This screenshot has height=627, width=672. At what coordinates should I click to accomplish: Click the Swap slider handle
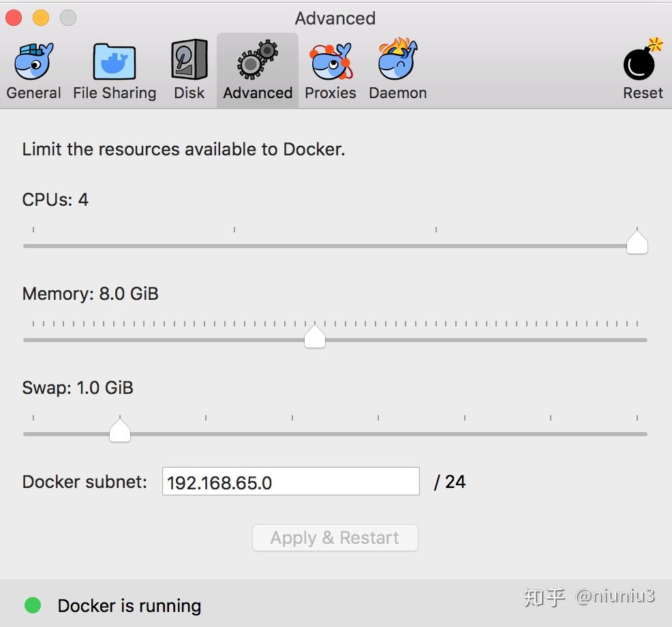pyautogui.click(x=119, y=430)
